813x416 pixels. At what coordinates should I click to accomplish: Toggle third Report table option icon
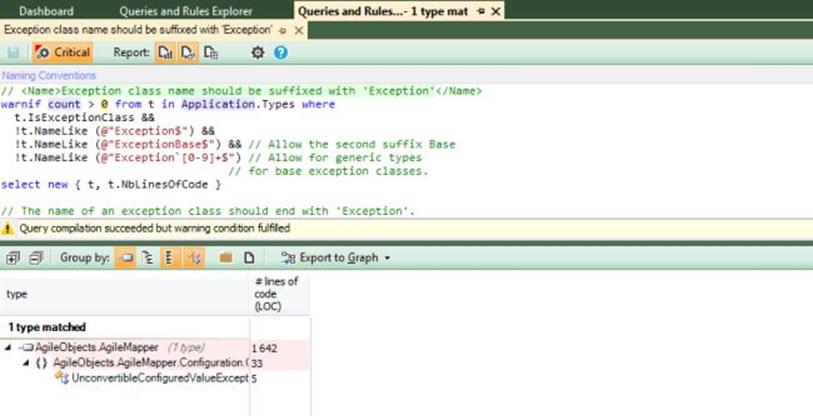(x=211, y=52)
